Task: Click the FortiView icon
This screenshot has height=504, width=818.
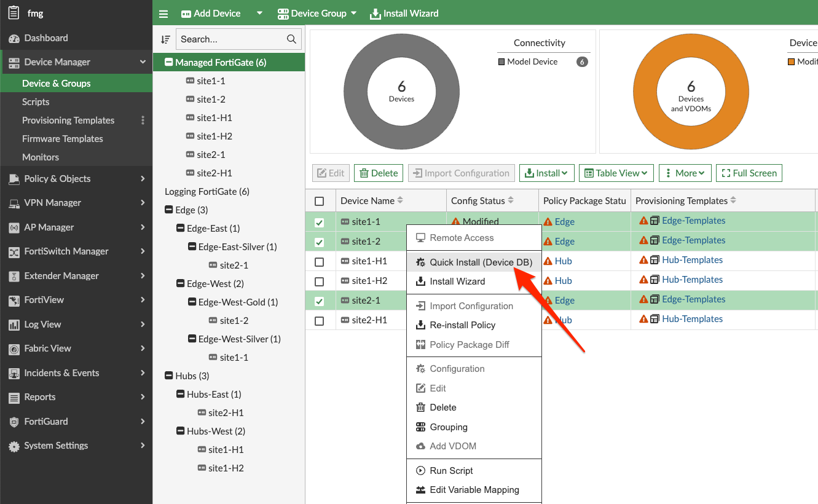Action: (14, 300)
